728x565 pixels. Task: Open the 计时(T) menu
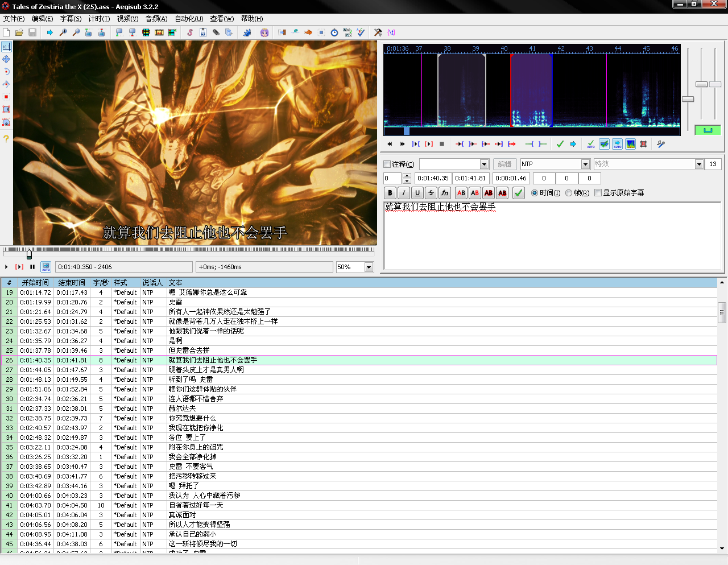point(99,19)
